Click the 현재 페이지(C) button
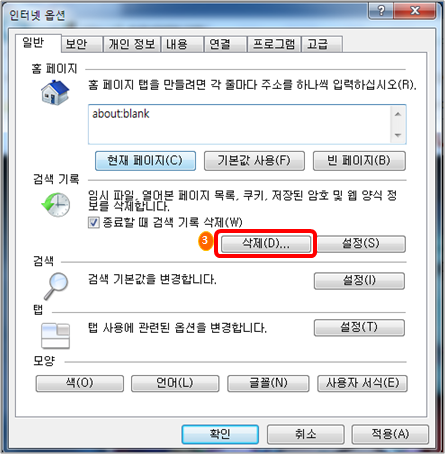This screenshot has width=446, height=454. click(145, 161)
